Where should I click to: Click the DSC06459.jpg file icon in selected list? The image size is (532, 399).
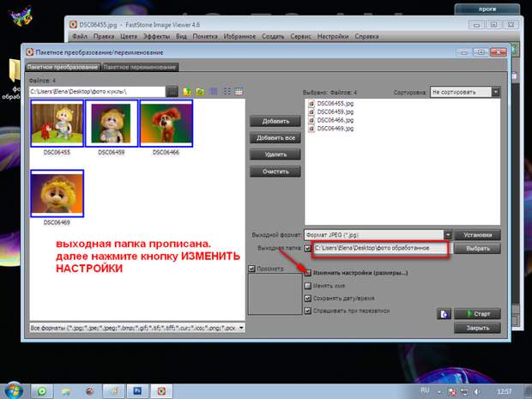(x=311, y=112)
